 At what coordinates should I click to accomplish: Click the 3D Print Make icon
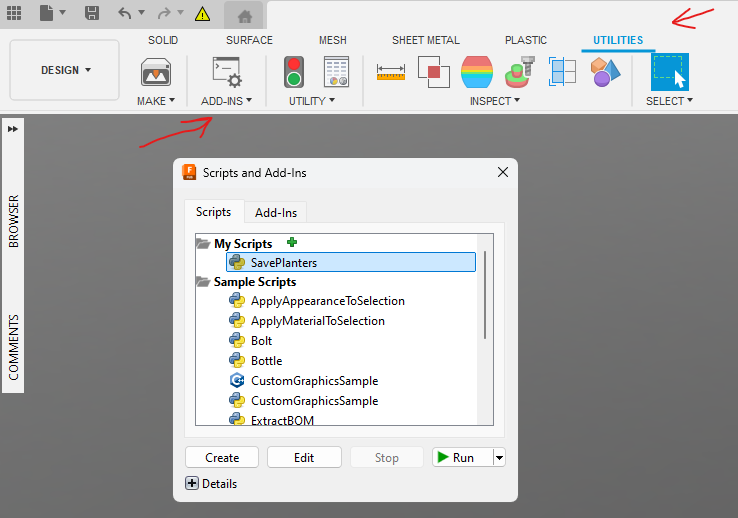click(156, 72)
